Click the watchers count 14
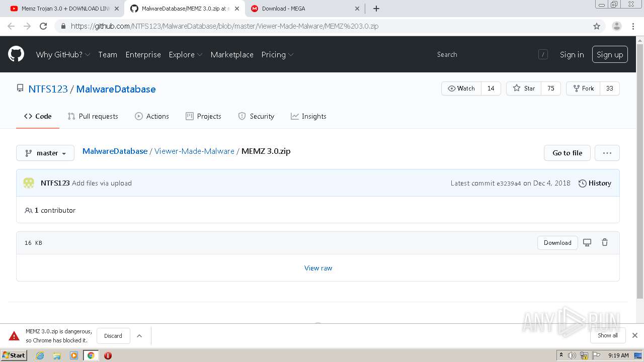 (x=491, y=88)
